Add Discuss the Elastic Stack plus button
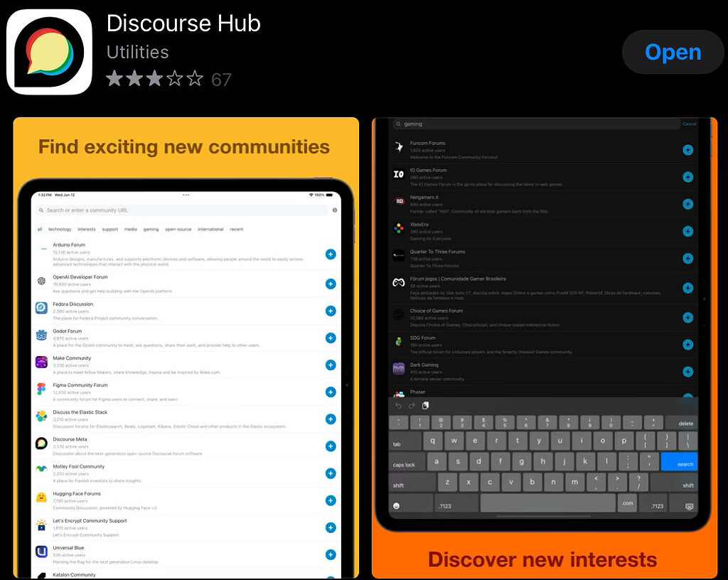The width and height of the screenshot is (728, 580). [x=331, y=419]
